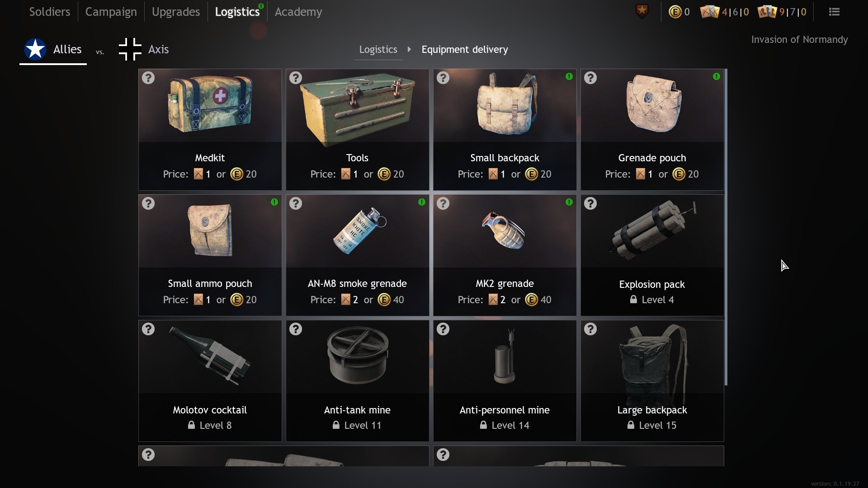
Task: Click the rank badge icon in top bar
Action: click(x=642, y=11)
